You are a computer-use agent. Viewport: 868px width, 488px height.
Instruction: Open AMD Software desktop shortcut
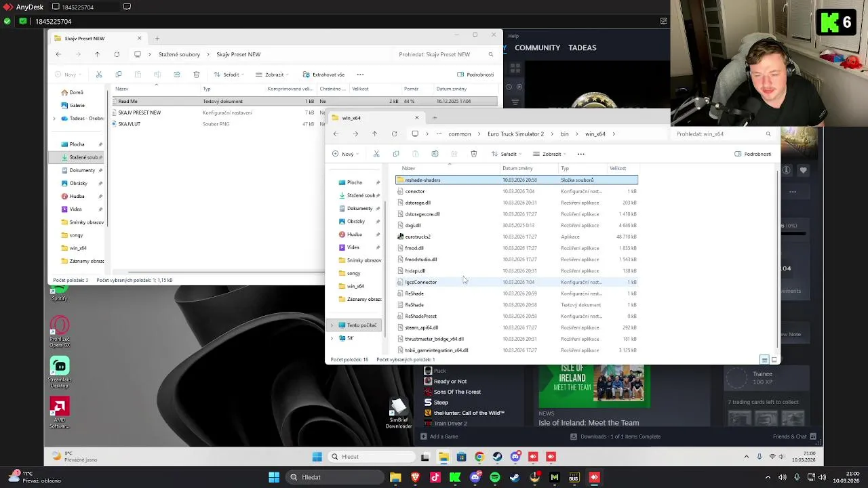(x=60, y=413)
